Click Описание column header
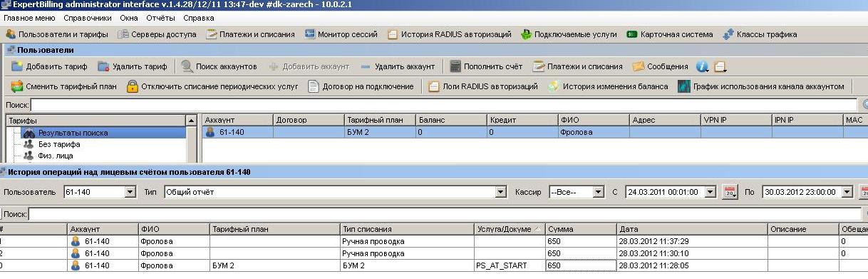 803,229
